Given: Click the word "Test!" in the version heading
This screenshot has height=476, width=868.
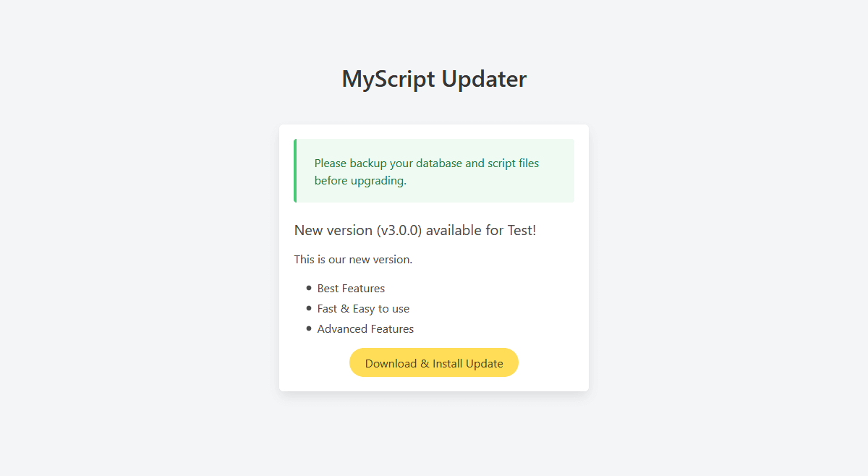Looking at the screenshot, I should point(522,231).
